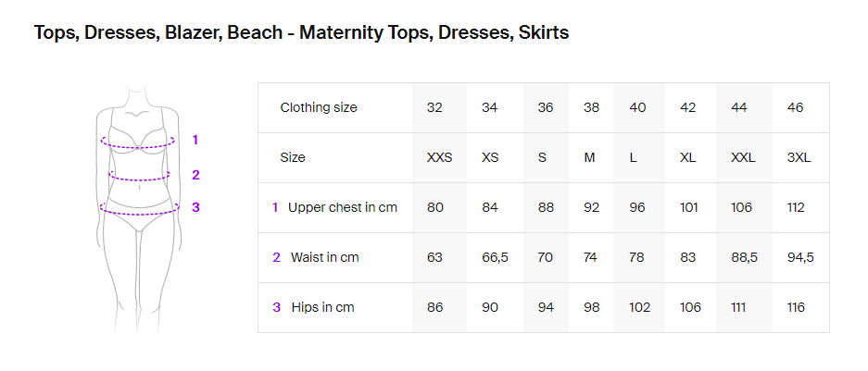Click the 66,5 waist value

(495, 257)
